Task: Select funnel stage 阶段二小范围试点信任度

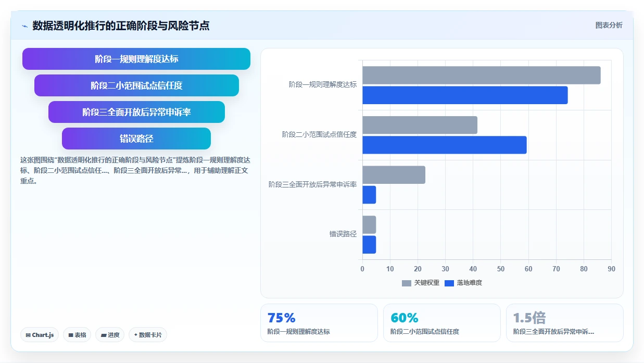Action: click(136, 85)
